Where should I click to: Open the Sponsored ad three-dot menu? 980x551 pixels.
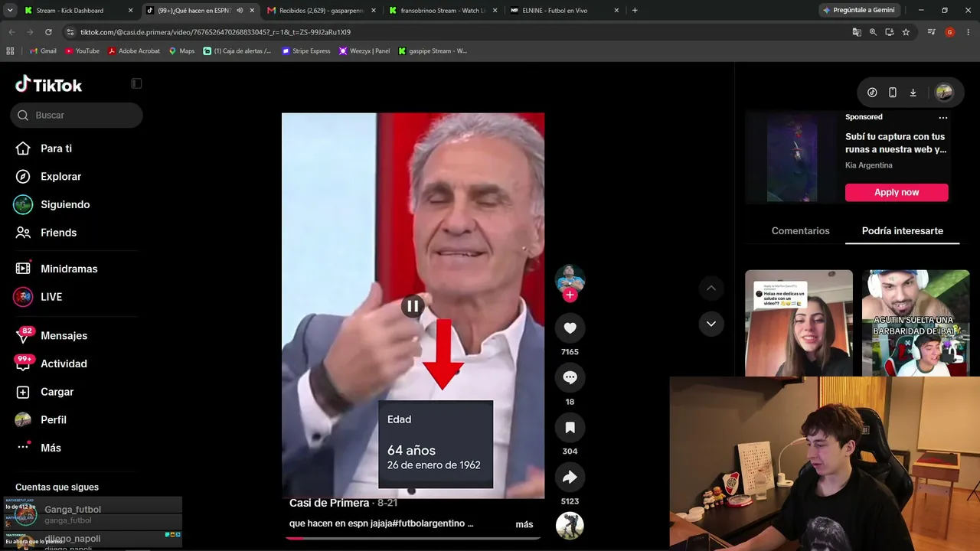point(943,118)
